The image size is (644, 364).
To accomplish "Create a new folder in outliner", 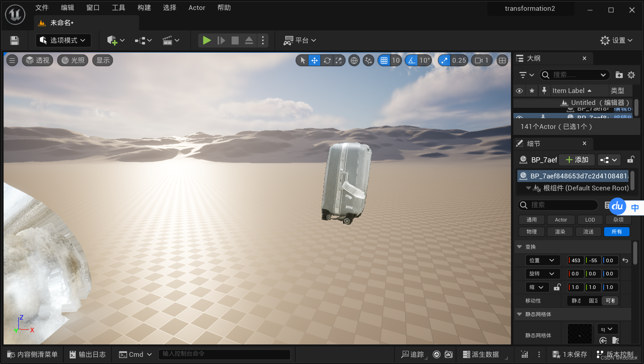I will point(619,75).
